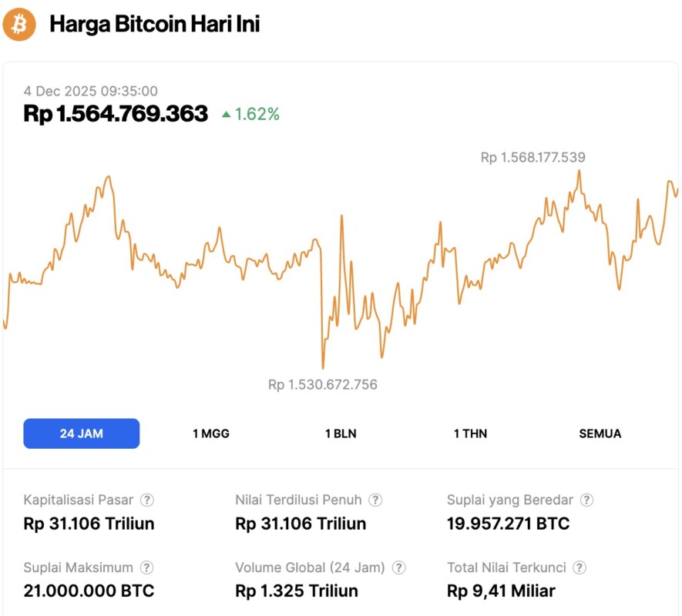Click the Volume Global (24 Jam) help icon
The height and width of the screenshot is (616, 682).
[x=398, y=567]
